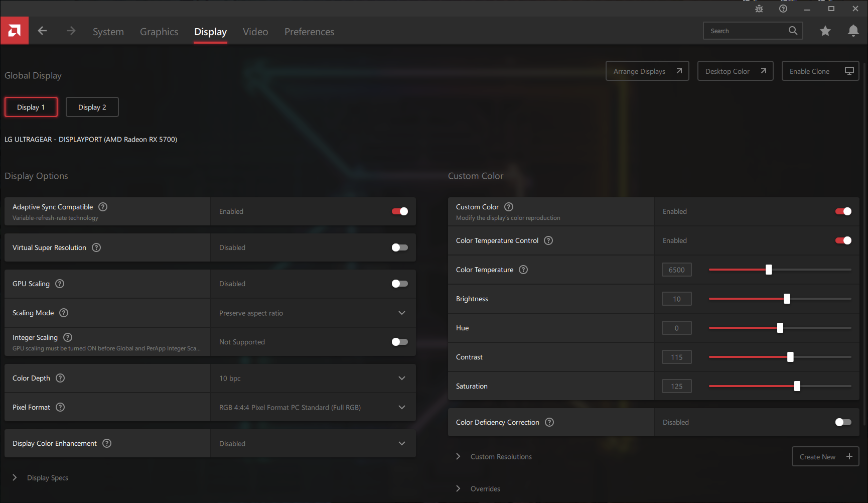Expand Overrides section

458,488
